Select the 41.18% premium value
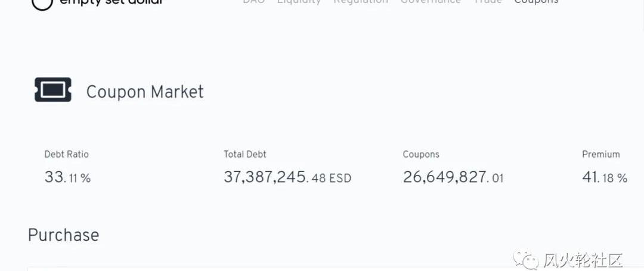The width and height of the screenshot is (644, 271). point(605,177)
